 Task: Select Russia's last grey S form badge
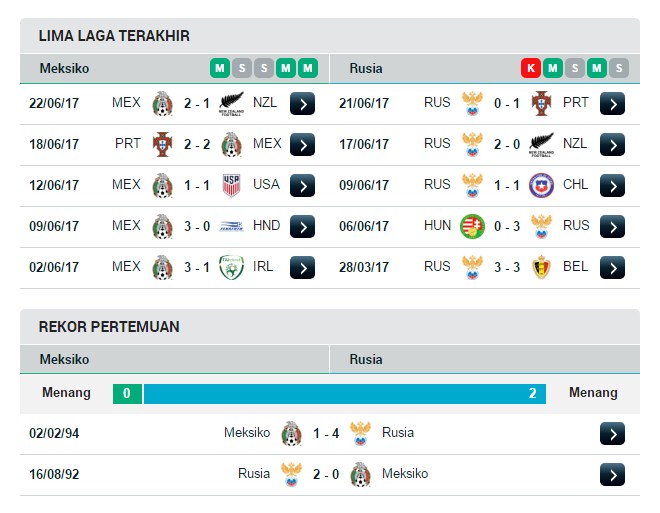(619, 68)
